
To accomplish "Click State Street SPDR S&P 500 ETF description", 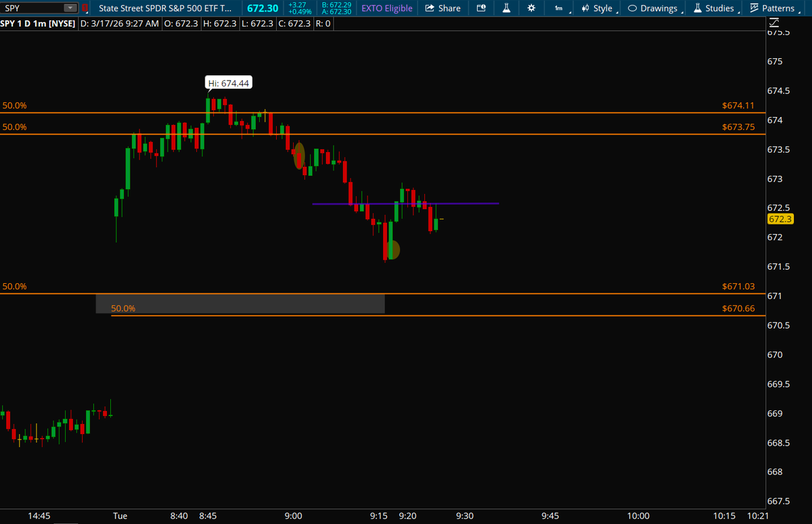I will click(164, 8).
